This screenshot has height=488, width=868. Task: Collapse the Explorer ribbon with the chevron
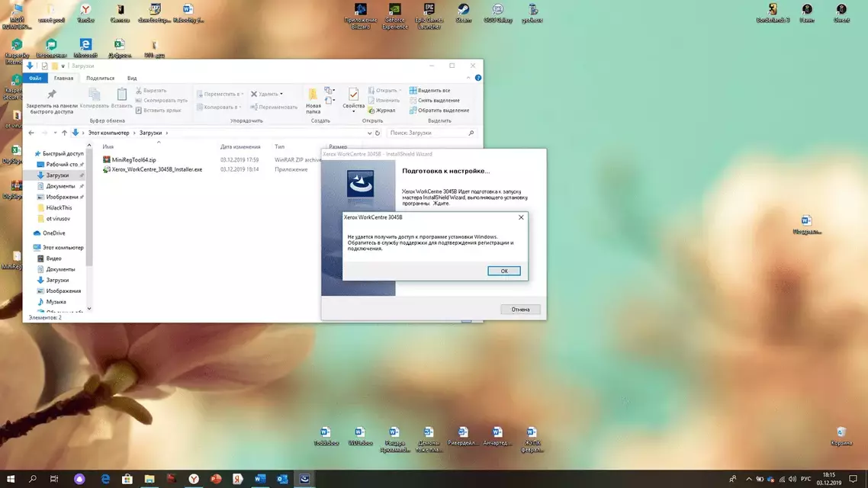click(468, 78)
